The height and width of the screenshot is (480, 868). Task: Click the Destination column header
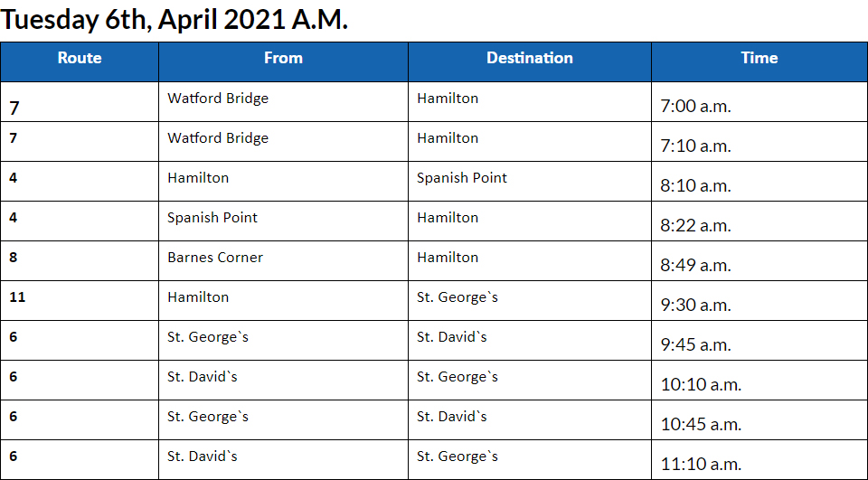(530, 58)
